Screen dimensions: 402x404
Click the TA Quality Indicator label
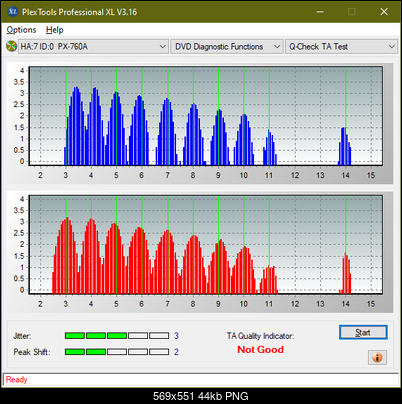tap(260, 336)
